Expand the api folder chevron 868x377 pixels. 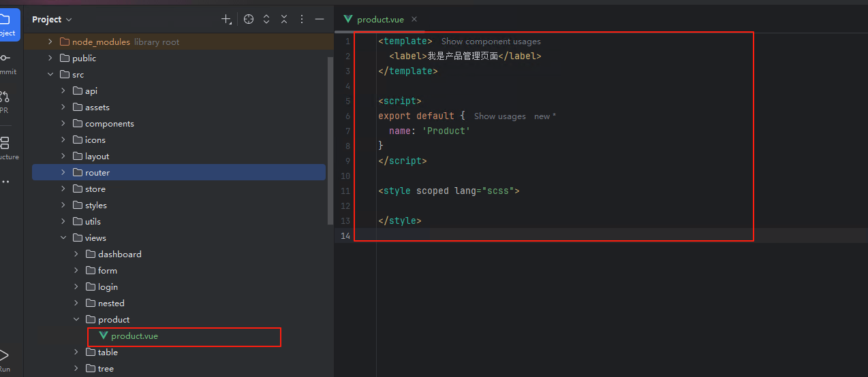click(63, 91)
